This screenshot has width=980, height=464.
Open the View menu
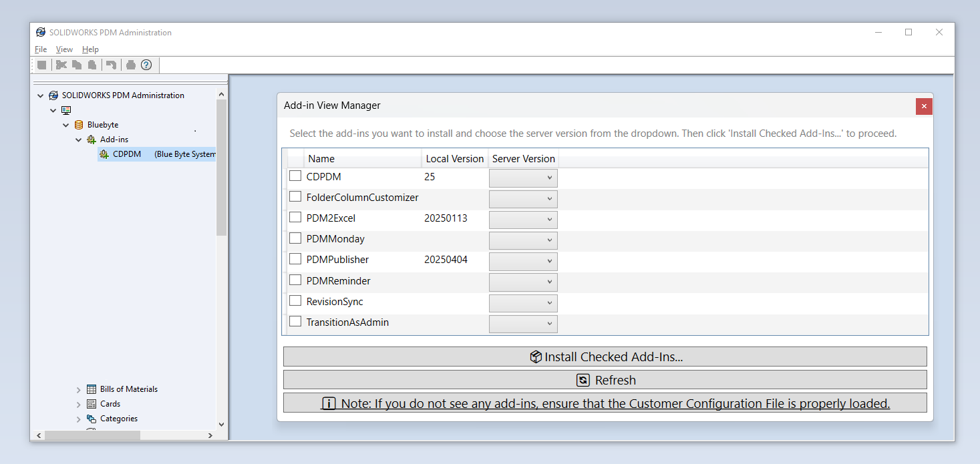(x=64, y=49)
